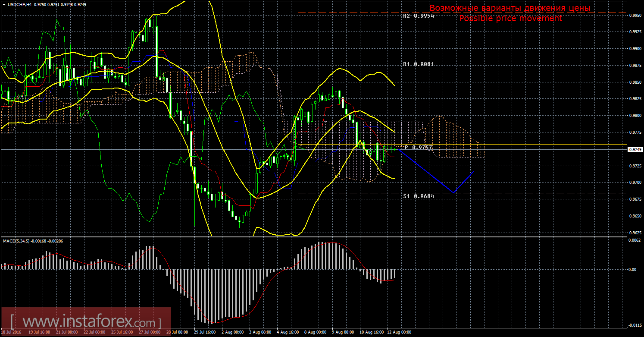Click the 0.9700 price axis value
The image size is (644, 337).
click(635, 183)
